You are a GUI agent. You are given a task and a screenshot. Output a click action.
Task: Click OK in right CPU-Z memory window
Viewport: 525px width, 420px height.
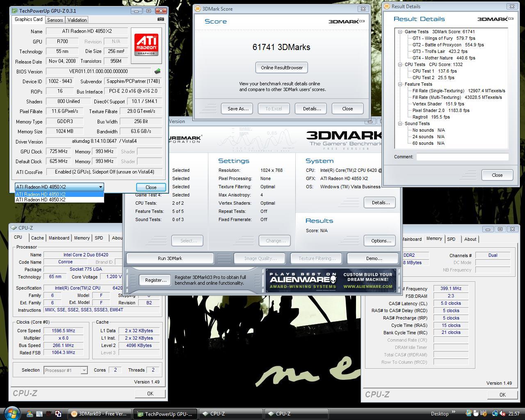click(502, 395)
